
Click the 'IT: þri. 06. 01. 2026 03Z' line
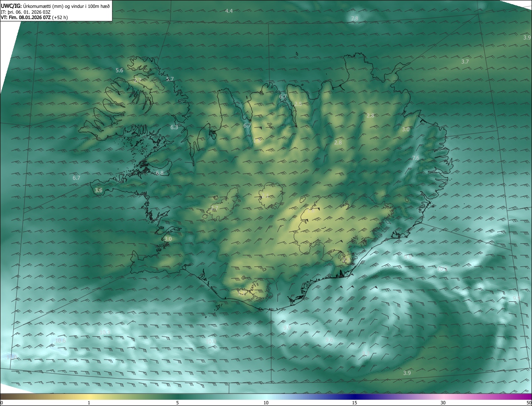(26, 12)
